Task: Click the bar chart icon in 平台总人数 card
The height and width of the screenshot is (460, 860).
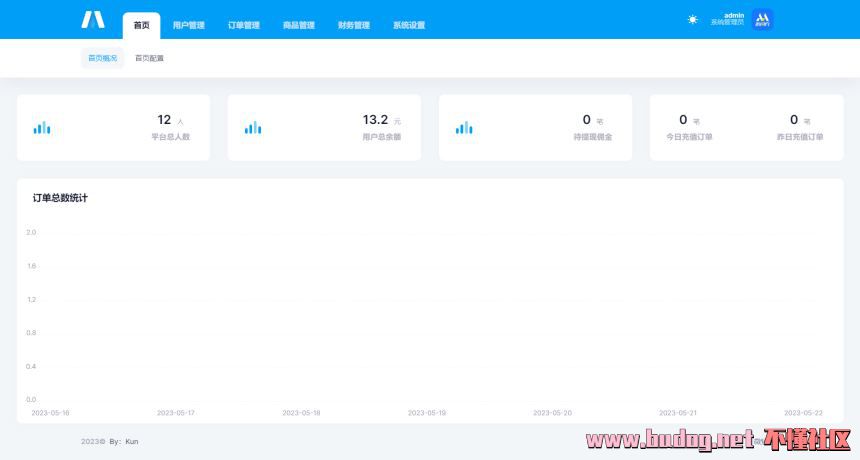Action: click(42, 128)
